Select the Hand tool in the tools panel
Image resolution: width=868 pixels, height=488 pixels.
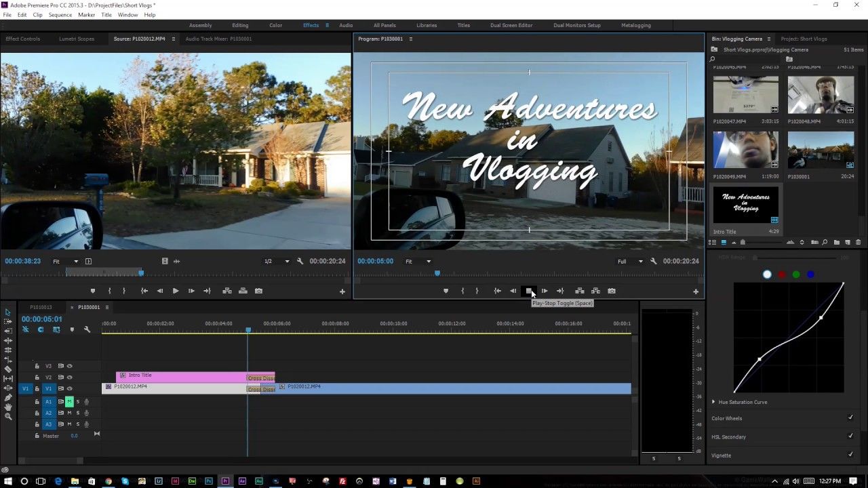point(8,407)
